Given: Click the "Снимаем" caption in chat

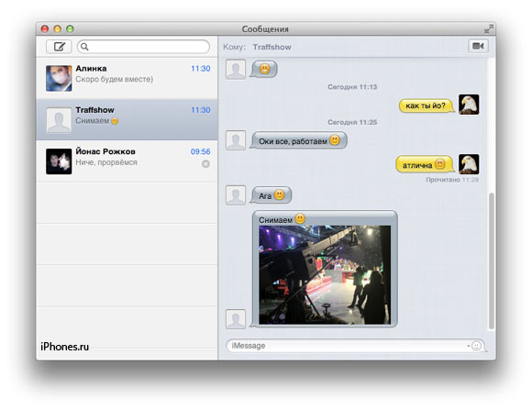Looking at the screenshot, I should tap(275, 220).
